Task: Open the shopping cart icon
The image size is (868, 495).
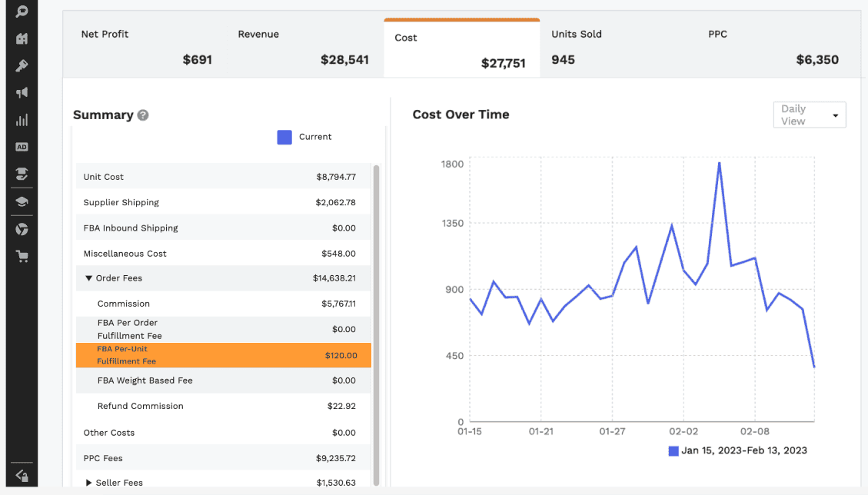Action: (22, 257)
